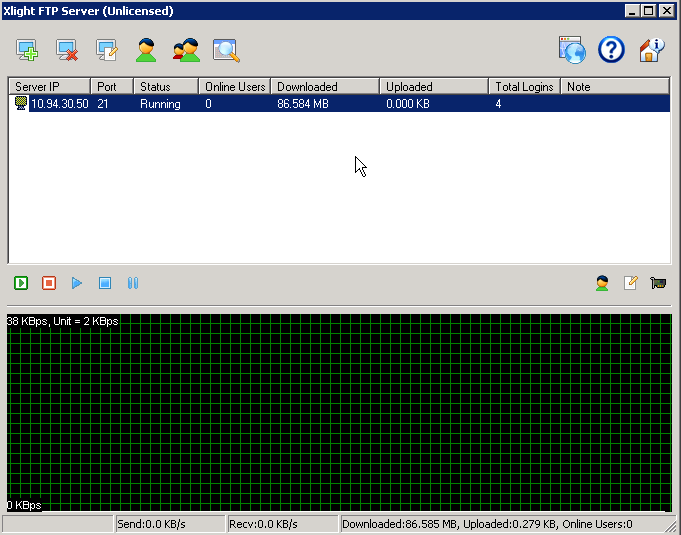Click the Running status cell
The height and width of the screenshot is (535, 681).
click(160, 104)
